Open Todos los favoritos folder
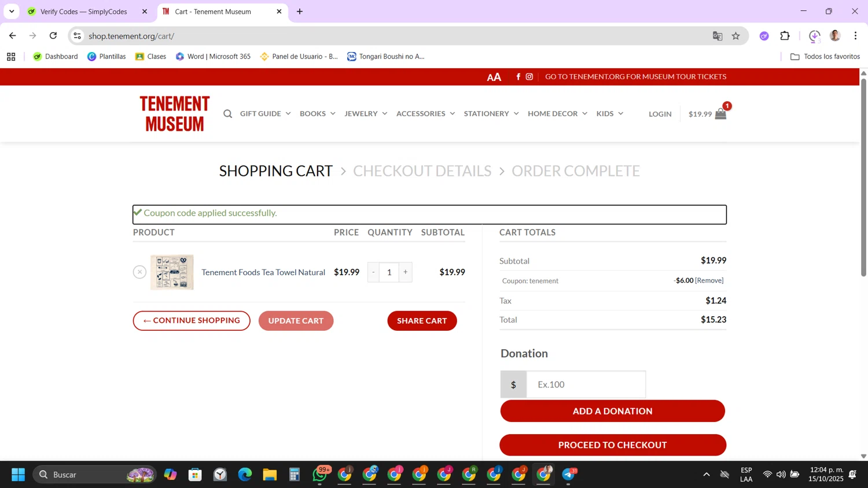 pos(825,57)
